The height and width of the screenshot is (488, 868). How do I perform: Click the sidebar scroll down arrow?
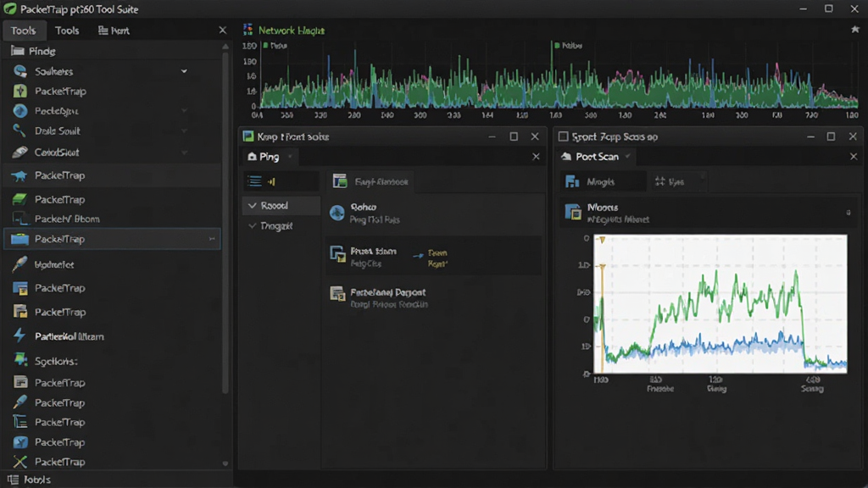225,463
